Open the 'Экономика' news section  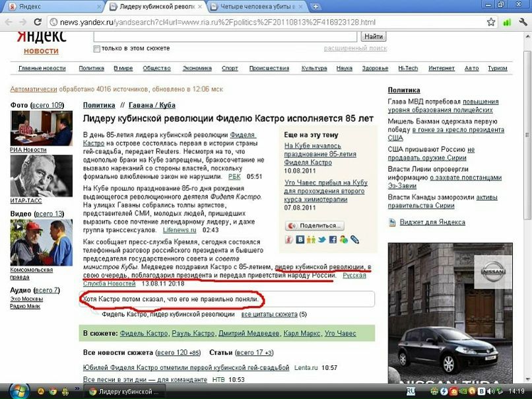point(197,68)
